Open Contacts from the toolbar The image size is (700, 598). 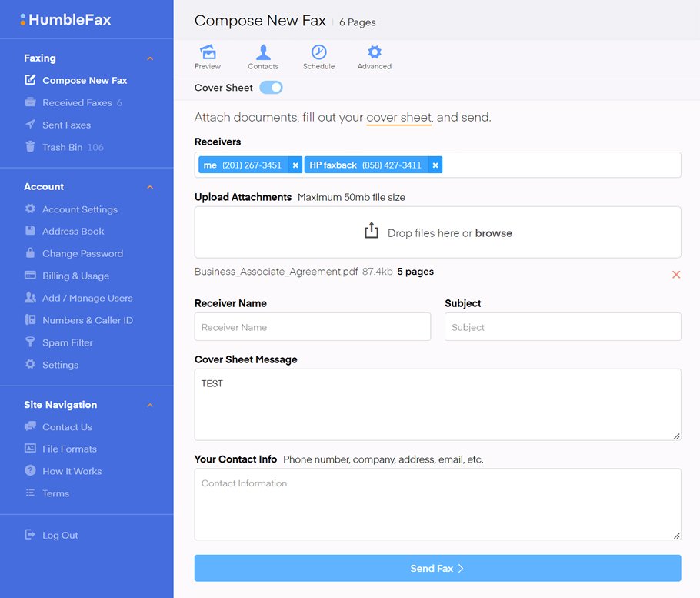pos(263,52)
